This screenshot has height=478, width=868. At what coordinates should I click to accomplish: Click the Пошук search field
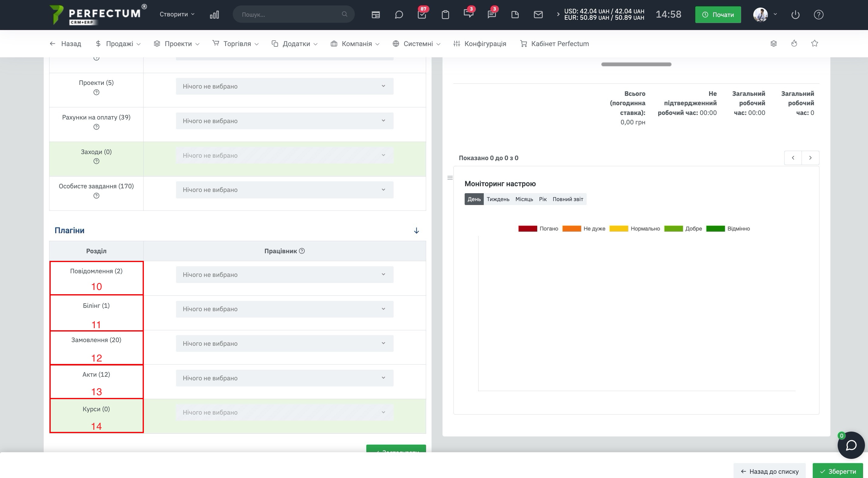(x=293, y=15)
